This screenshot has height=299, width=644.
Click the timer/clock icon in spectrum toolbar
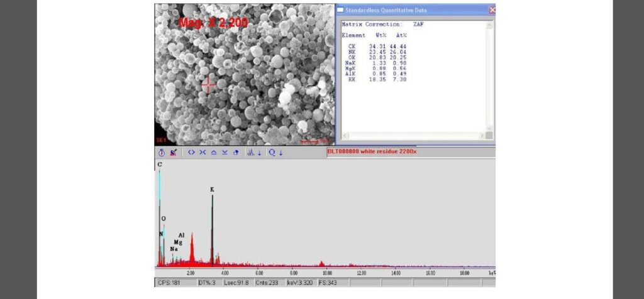pyautogui.click(x=162, y=153)
